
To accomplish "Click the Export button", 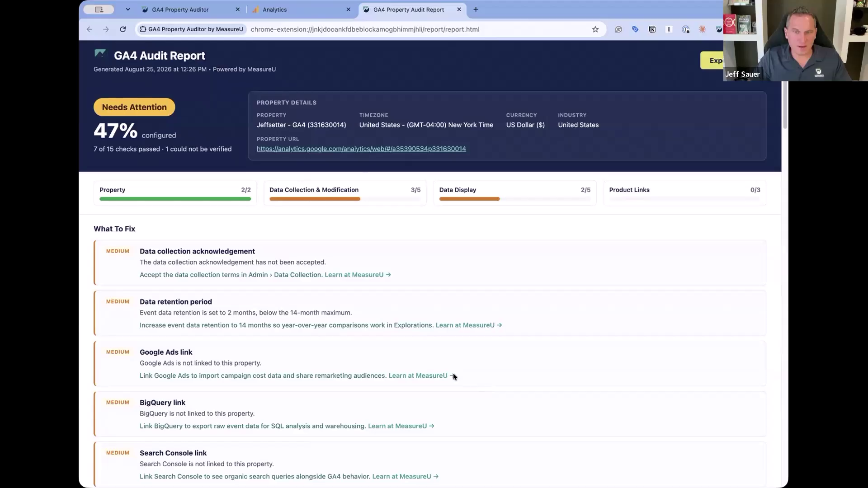I will [x=712, y=61].
